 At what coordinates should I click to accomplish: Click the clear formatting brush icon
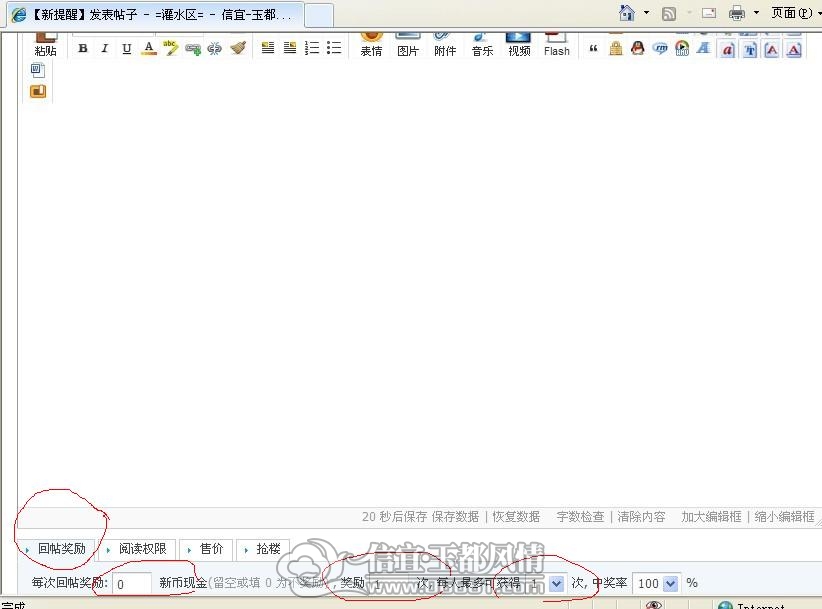[x=238, y=49]
